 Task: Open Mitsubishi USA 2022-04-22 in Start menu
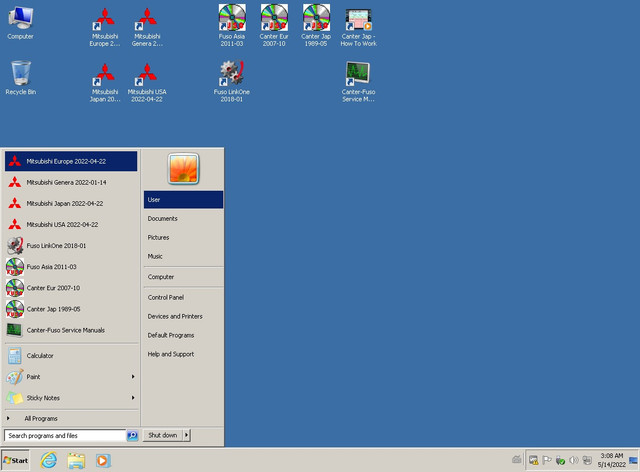click(71, 225)
